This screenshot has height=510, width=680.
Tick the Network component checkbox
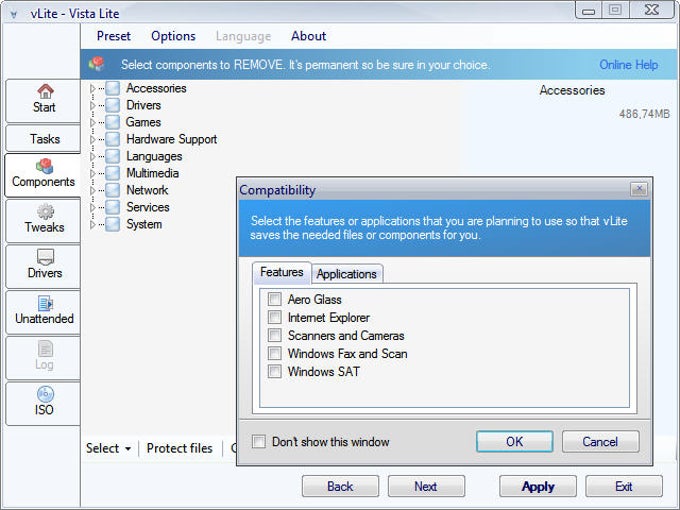[x=112, y=190]
